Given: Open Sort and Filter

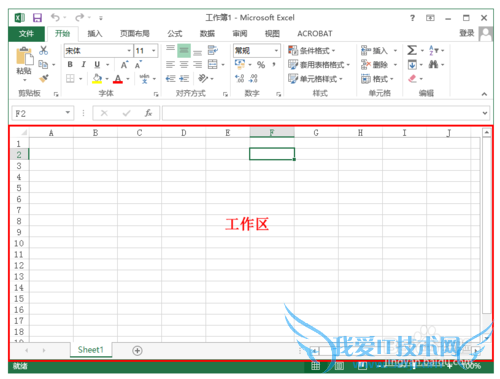Looking at the screenshot, I should [x=433, y=50].
